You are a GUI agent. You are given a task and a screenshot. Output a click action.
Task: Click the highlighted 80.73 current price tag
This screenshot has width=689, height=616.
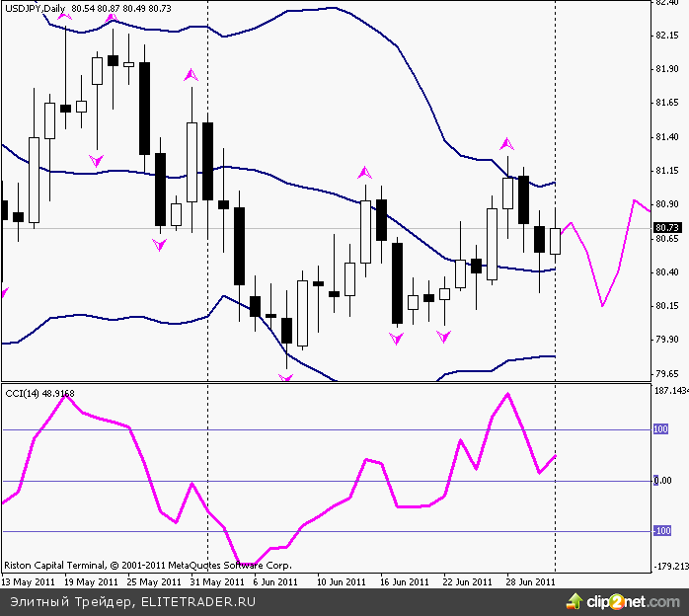tap(668, 228)
